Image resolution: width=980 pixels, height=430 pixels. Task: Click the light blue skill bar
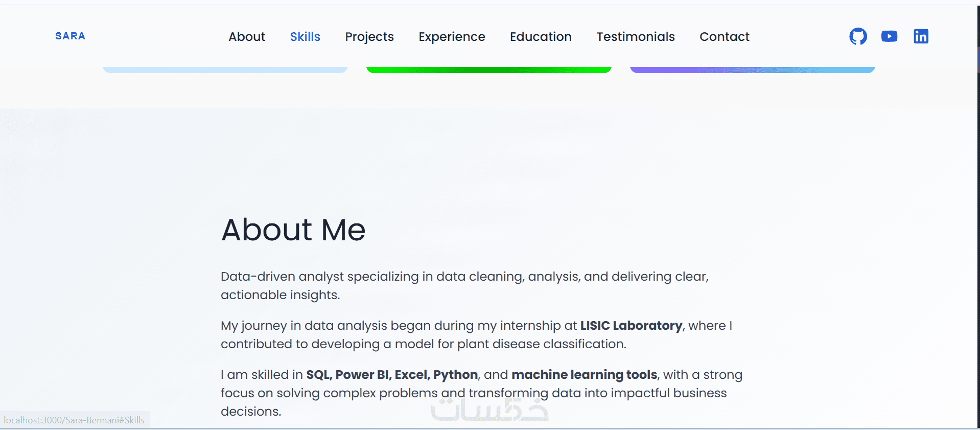pos(225,70)
